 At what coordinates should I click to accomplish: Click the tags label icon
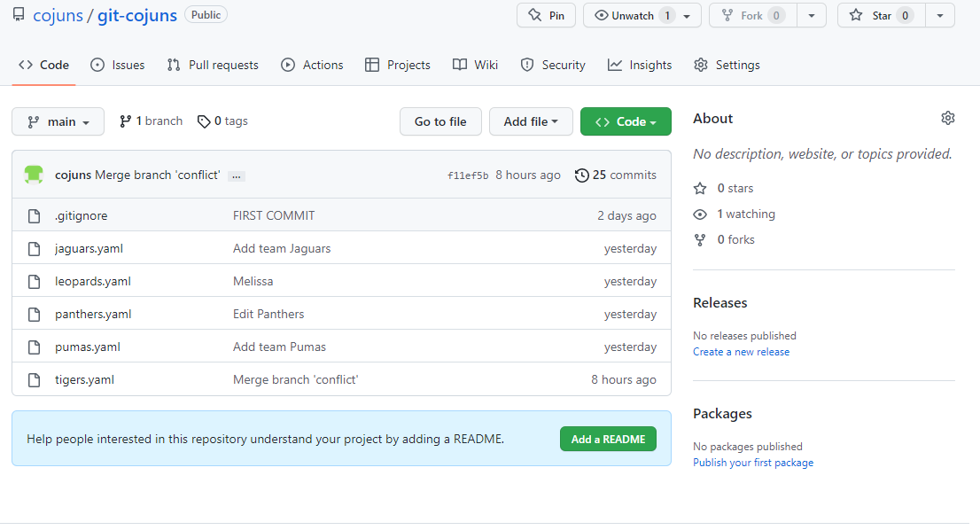pyautogui.click(x=204, y=121)
